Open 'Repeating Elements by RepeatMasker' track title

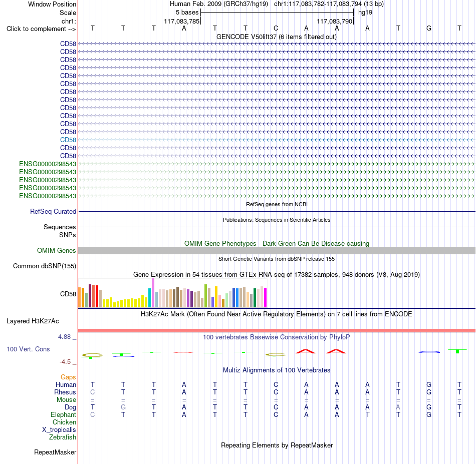point(277,445)
